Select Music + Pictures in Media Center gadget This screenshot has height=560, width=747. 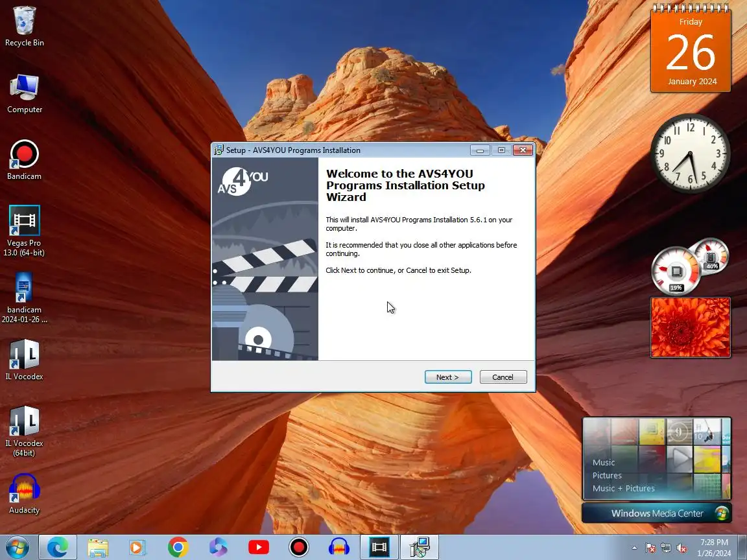click(623, 488)
